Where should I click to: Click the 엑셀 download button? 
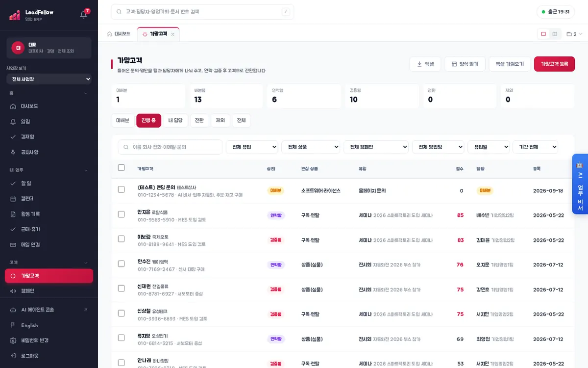tap(425, 64)
